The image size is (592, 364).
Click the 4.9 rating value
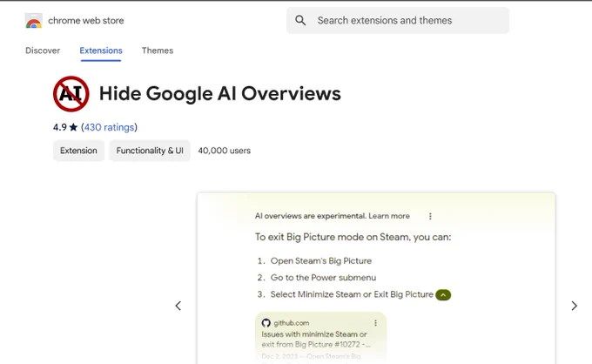[60, 127]
